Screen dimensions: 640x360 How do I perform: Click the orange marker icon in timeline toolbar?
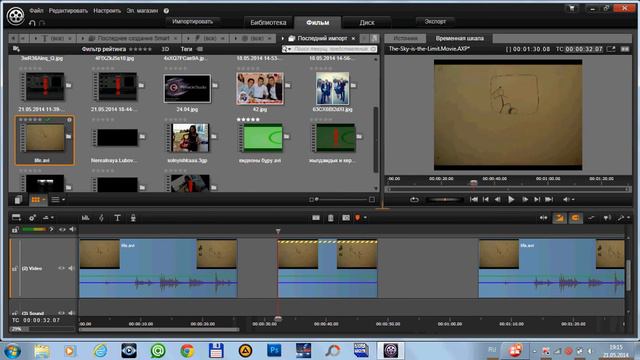click(x=358, y=218)
